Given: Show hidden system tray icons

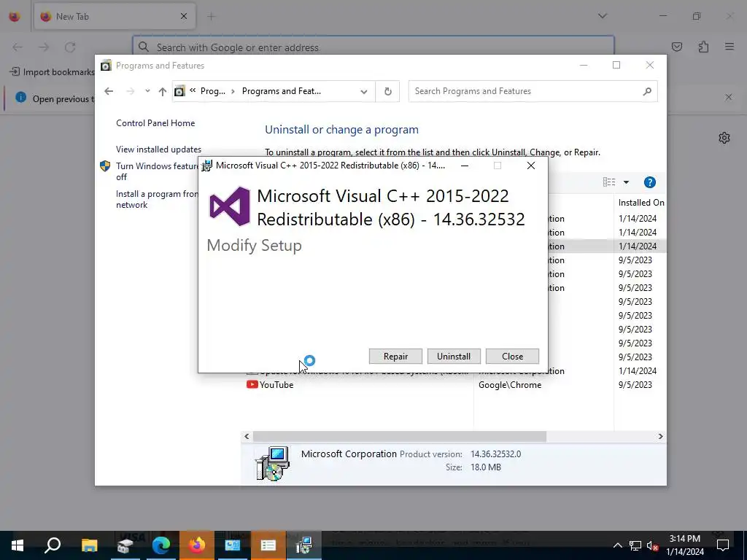Looking at the screenshot, I should coord(617,545).
